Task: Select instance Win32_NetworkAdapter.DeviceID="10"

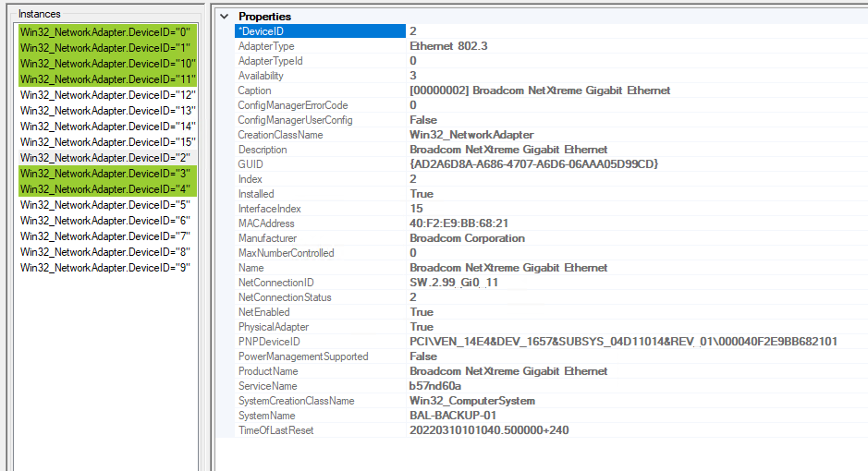Action: click(108, 64)
